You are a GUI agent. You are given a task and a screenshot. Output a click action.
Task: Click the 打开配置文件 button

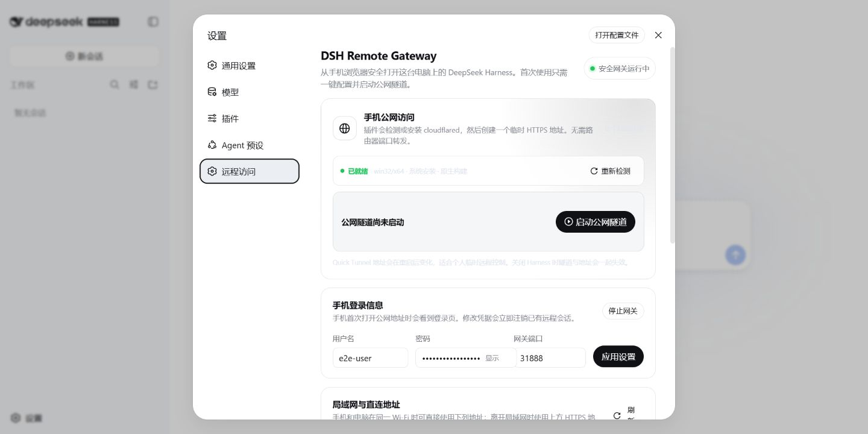tap(617, 35)
